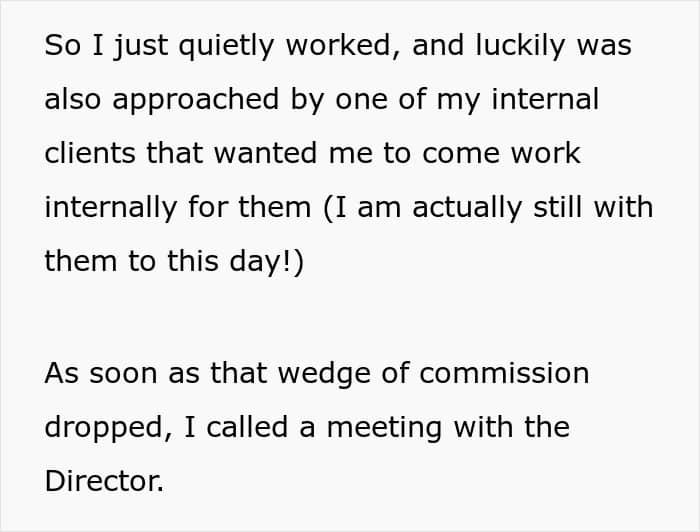Screen dimensions: 700x532
Task: Click the word "actually" in parentheses
Action: (467, 208)
